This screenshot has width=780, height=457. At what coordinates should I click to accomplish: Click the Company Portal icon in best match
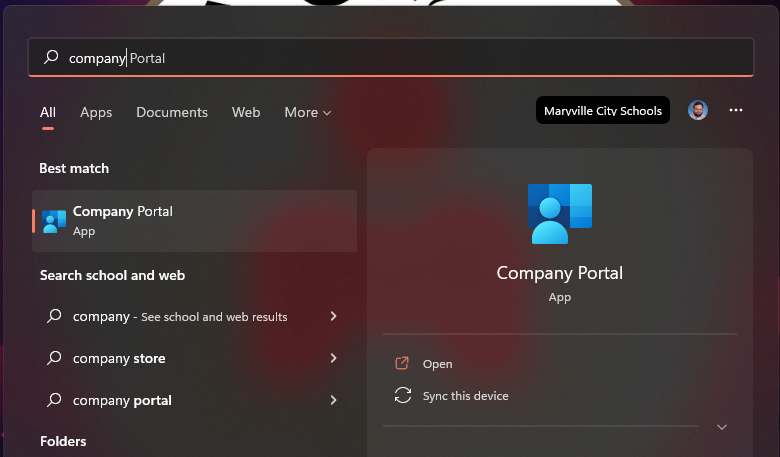point(54,221)
